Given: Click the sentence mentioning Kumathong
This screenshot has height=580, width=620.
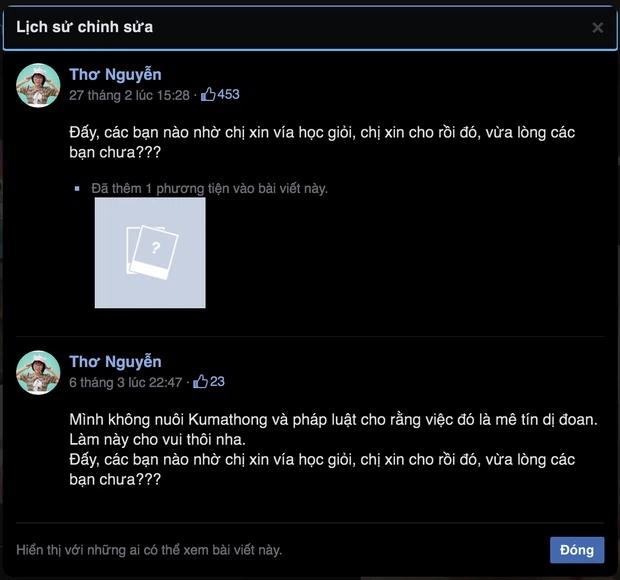Looking at the screenshot, I should point(333,419).
